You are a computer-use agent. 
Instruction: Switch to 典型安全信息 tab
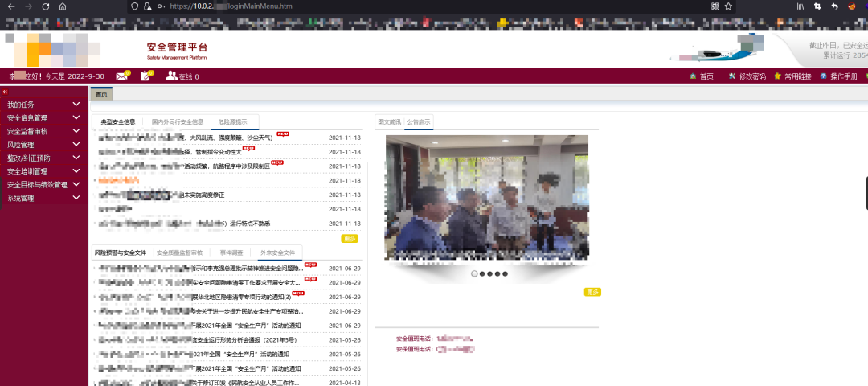[x=118, y=122]
